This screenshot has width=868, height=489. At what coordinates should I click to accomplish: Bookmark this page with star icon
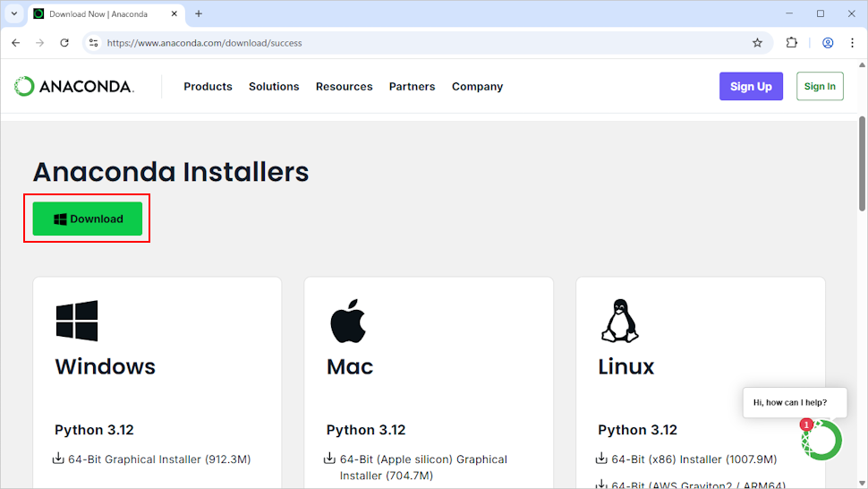[757, 43]
